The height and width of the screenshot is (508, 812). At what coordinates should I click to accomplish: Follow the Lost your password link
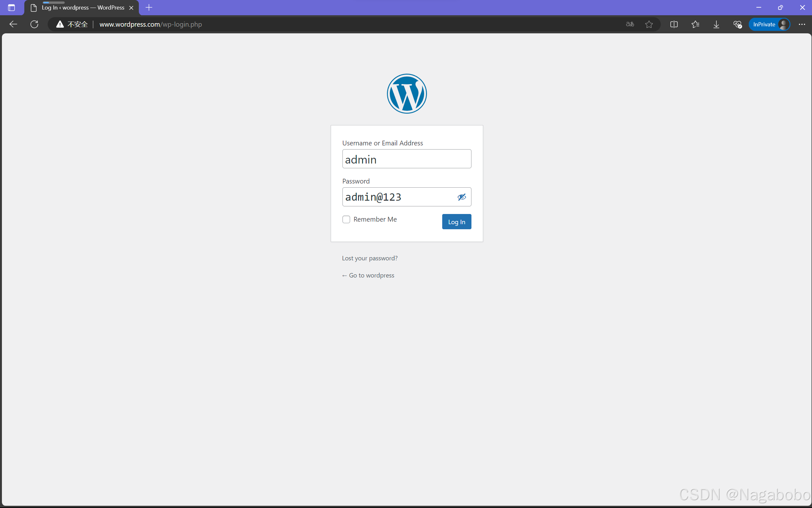click(x=370, y=258)
